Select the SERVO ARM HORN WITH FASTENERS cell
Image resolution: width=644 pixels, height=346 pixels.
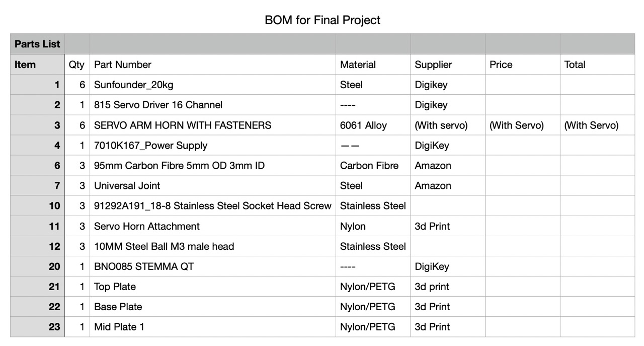pyautogui.click(x=213, y=125)
